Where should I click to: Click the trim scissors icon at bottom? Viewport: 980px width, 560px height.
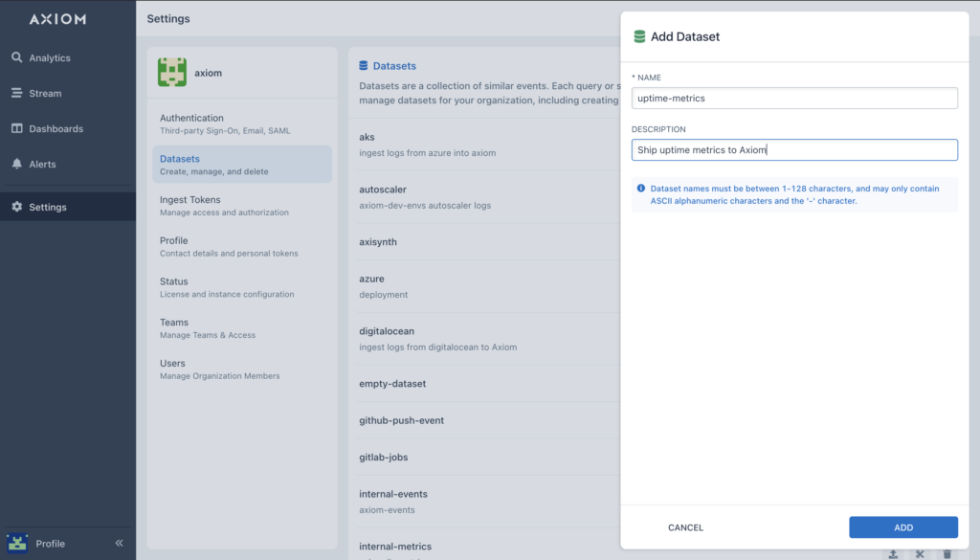click(x=920, y=554)
